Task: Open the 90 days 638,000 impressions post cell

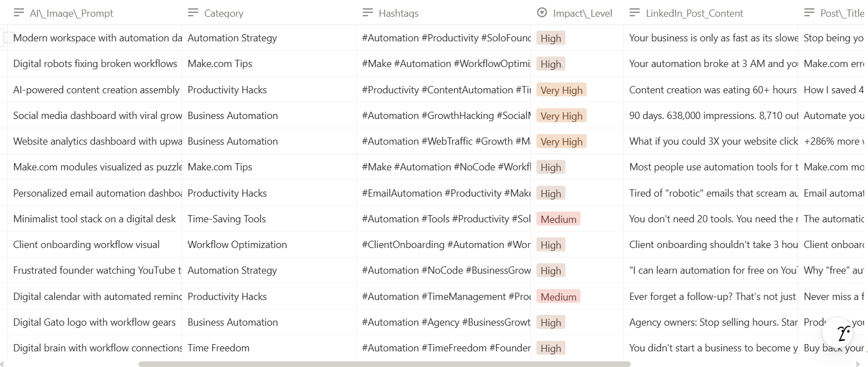Action: 711,116
